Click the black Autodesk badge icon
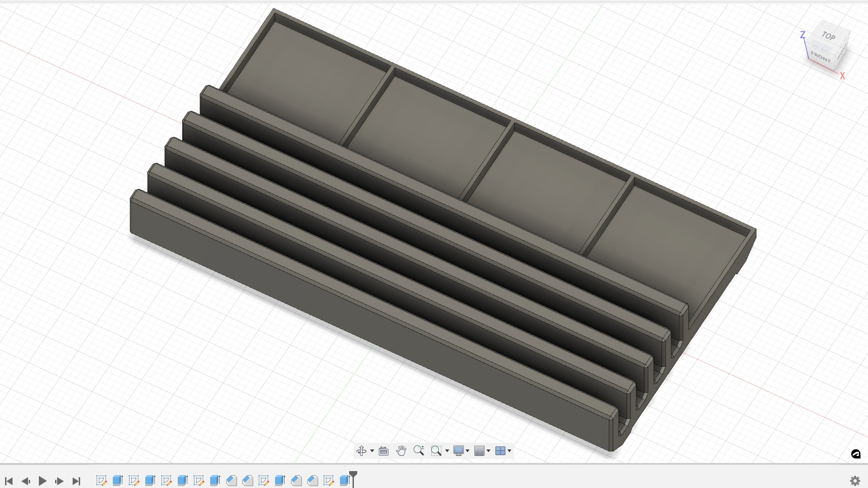This screenshot has width=868, height=488. point(856,454)
